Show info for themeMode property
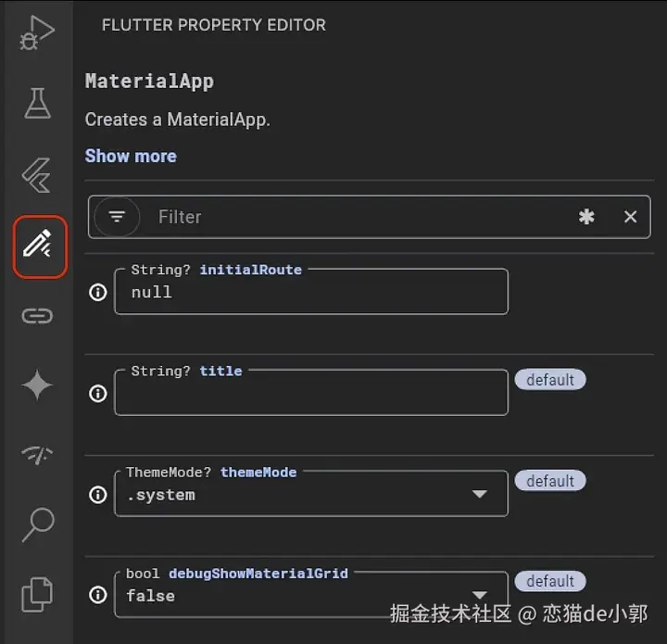Viewport: 667px width, 644px height. [98, 495]
